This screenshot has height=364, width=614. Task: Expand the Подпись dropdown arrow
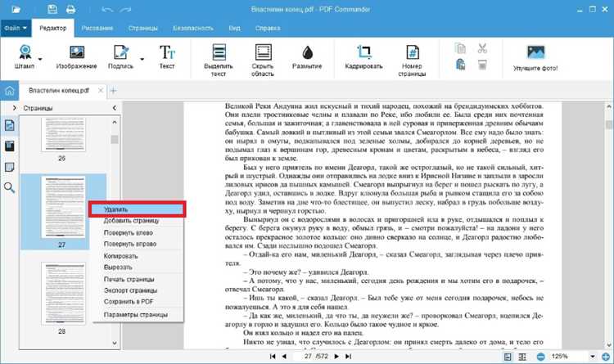click(142, 60)
